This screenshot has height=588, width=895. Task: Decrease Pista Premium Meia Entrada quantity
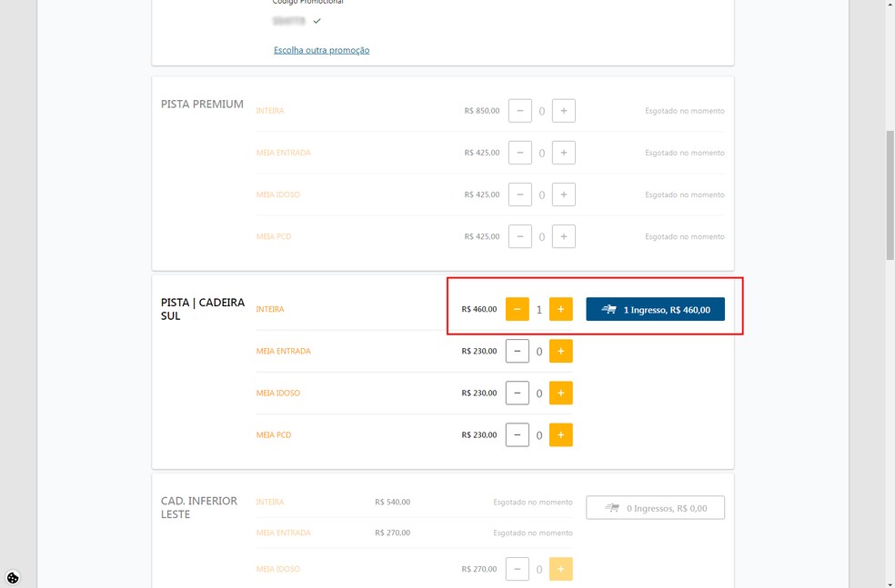point(520,153)
